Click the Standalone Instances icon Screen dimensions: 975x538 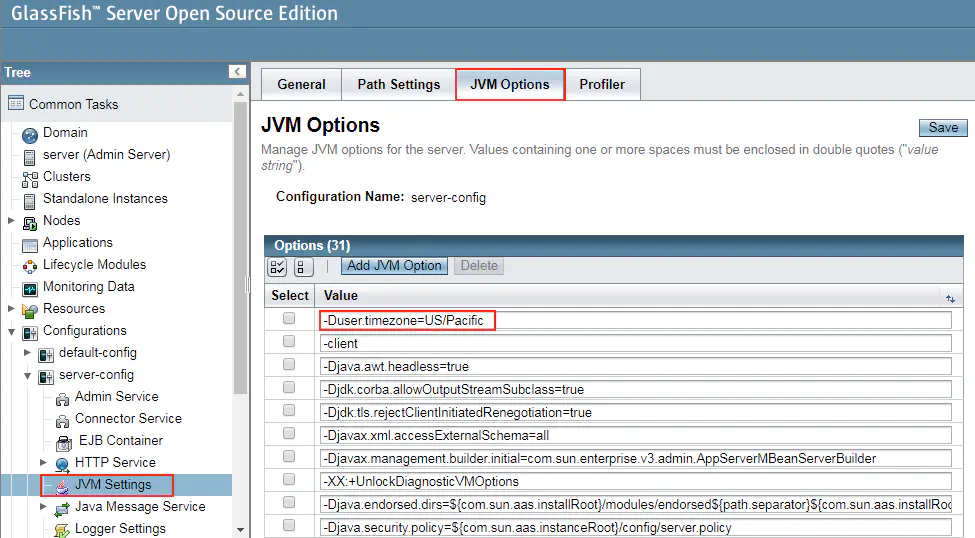(x=29, y=201)
